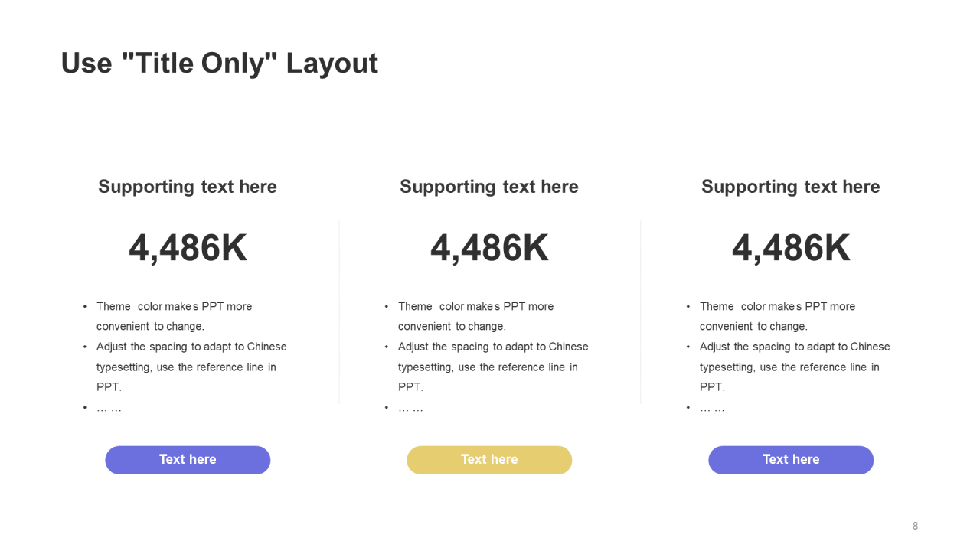The image size is (980, 551).
Task: Click "Adjust the spacing" bullet in middle column
Action: click(x=487, y=367)
